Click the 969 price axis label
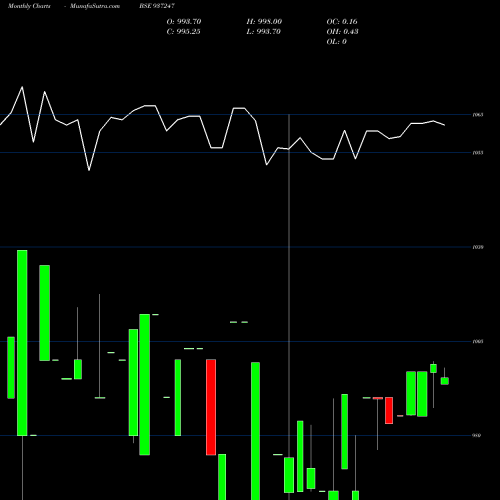 [477, 435]
